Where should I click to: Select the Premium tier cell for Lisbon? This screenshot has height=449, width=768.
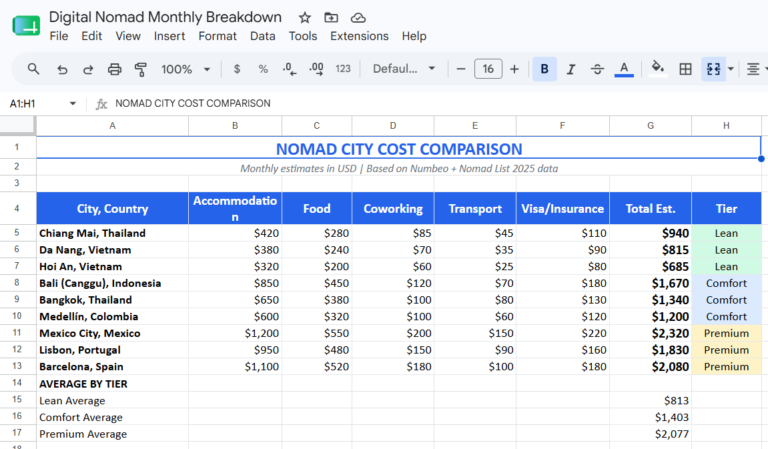[x=726, y=350]
